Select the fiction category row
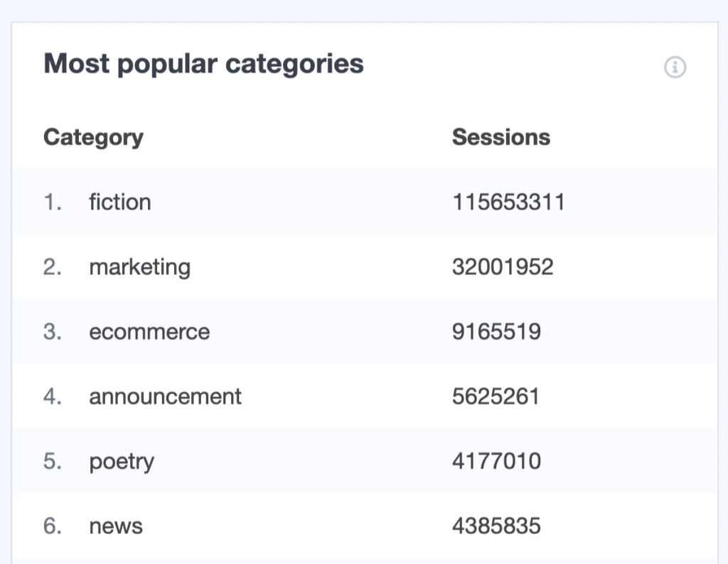Image resolution: width=728 pixels, height=564 pixels. coord(119,202)
